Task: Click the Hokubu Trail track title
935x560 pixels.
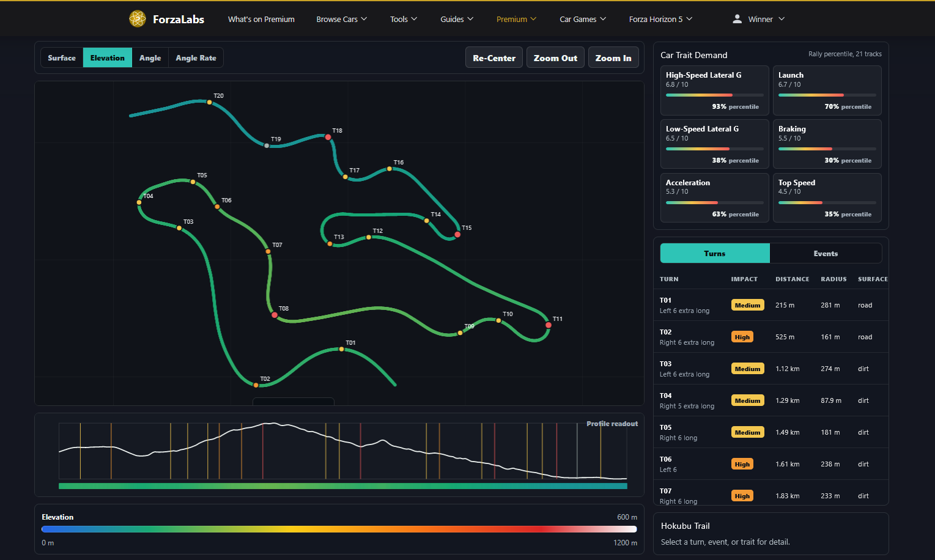Action: [686, 526]
